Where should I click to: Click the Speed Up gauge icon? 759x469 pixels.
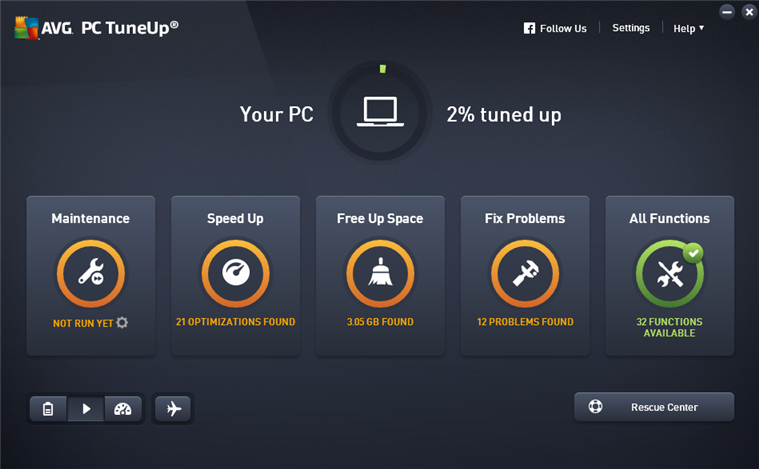tap(236, 273)
